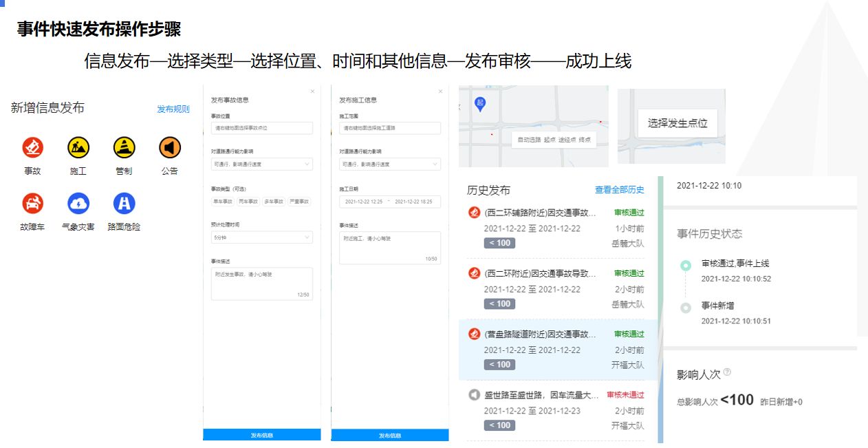Pick the 公告 (announcement) icon
This screenshot has width=868, height=448.
[x=169, y=147]
